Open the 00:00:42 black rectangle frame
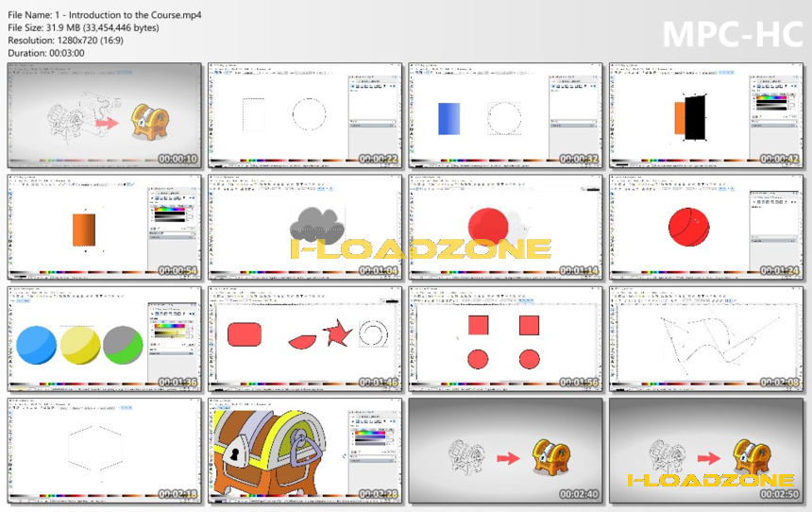The height and width of the screenshot is (512, 812). 707,115
